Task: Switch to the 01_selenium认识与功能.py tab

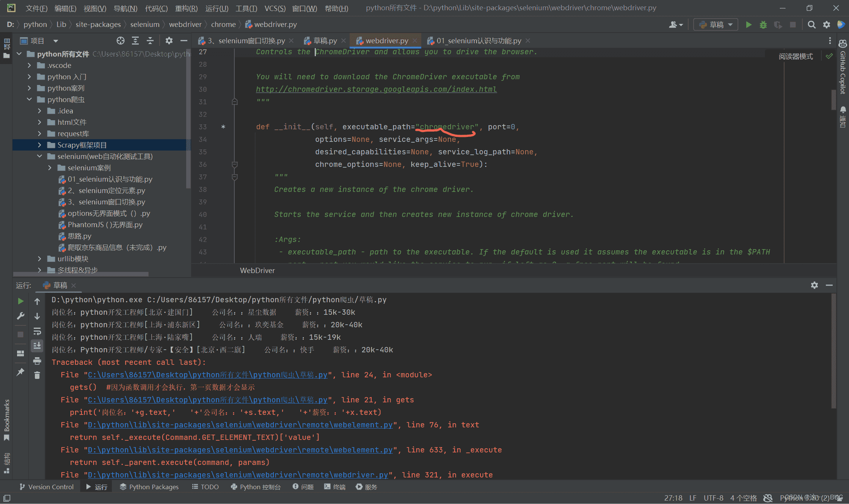Action: click(x=478, y=41)
